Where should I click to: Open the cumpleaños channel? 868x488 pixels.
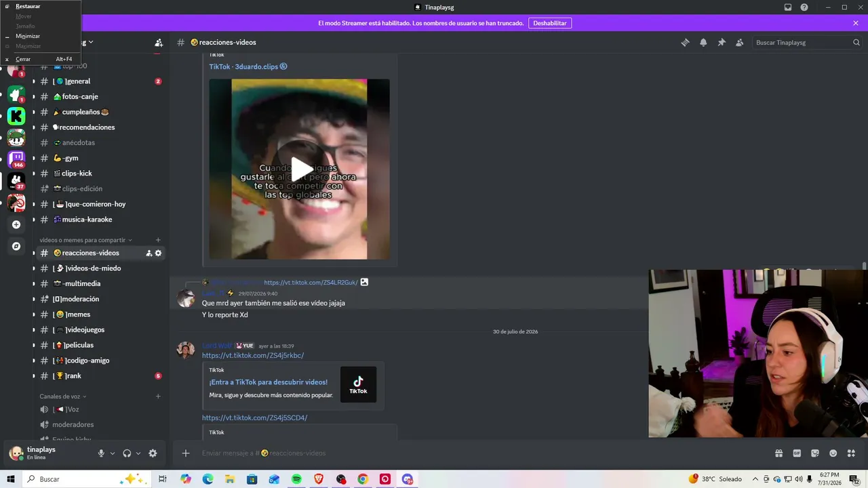99,112
